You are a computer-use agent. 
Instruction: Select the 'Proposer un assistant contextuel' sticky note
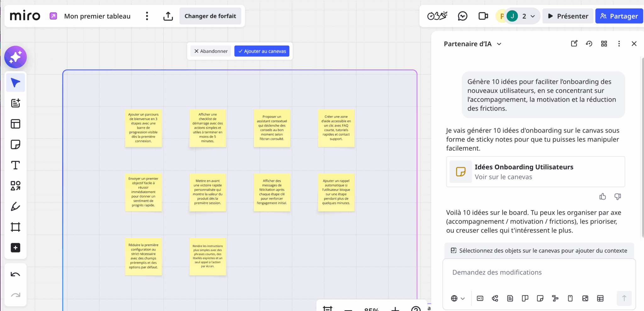pyautogui.click(x=272, y=128)
